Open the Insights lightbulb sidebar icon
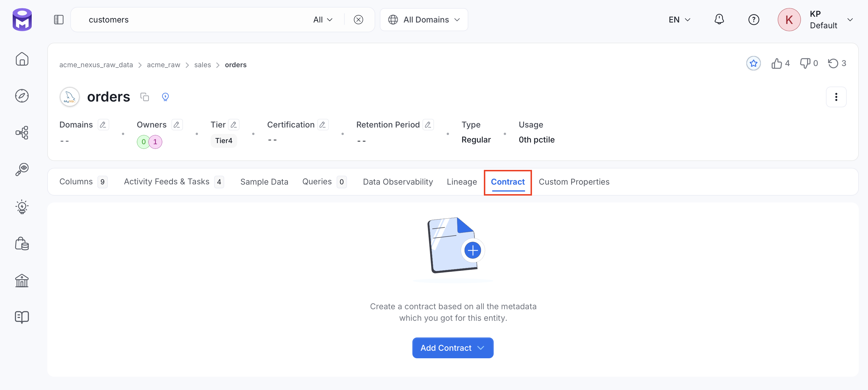 point(22,207)
